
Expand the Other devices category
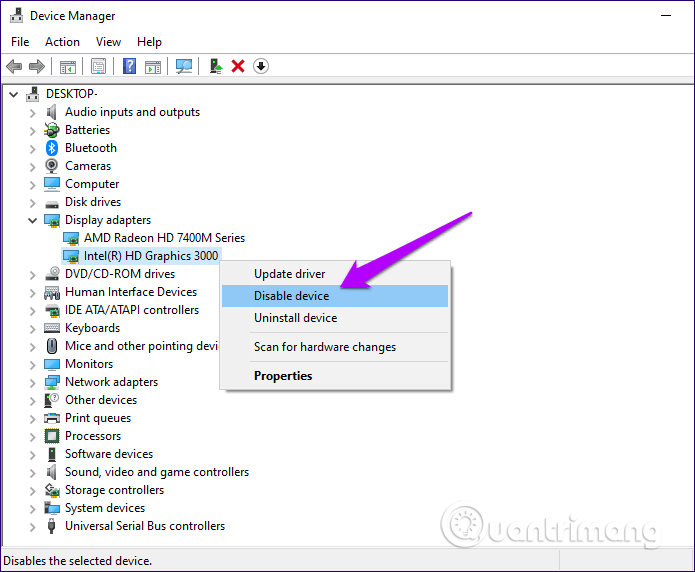click(32, 401)
